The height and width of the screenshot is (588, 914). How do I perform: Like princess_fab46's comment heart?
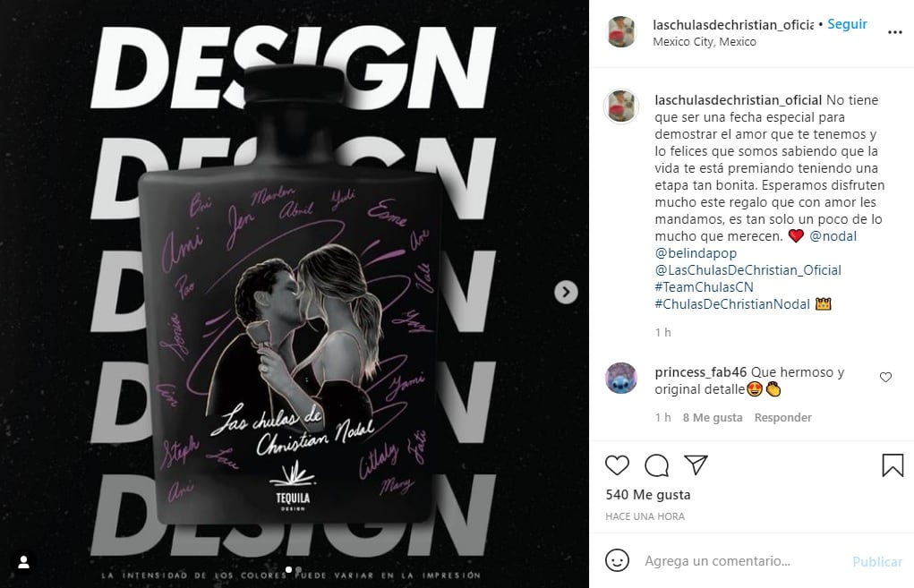pyautogui.click(x=885, y=377)
